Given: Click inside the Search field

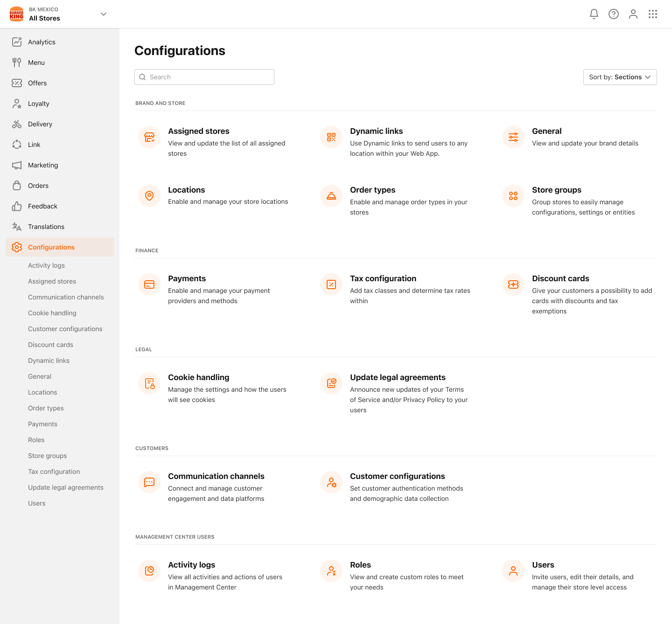Looking at the screenshot, I should coord(204,77).
